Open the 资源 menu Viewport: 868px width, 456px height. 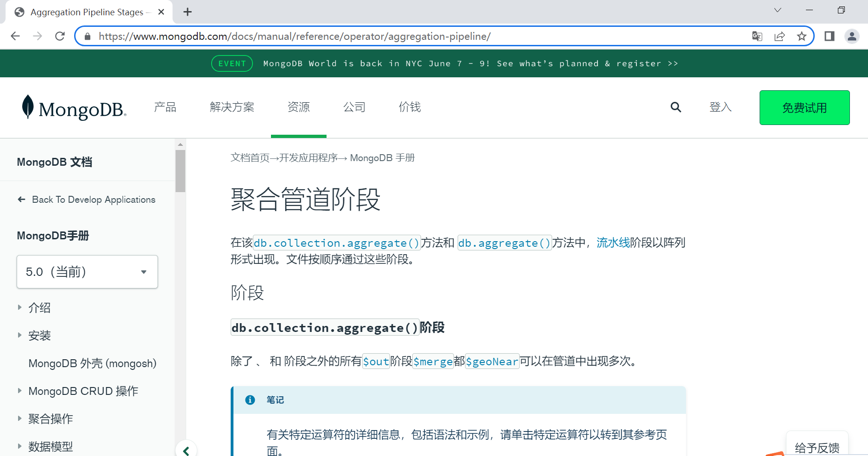(299, 107)
